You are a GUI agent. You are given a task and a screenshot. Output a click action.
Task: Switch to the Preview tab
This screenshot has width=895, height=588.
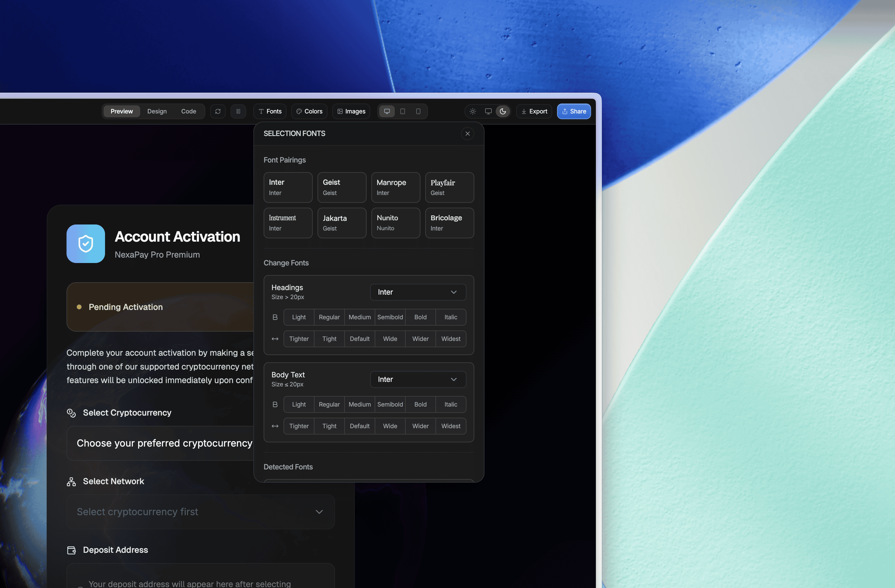point(122,111)
